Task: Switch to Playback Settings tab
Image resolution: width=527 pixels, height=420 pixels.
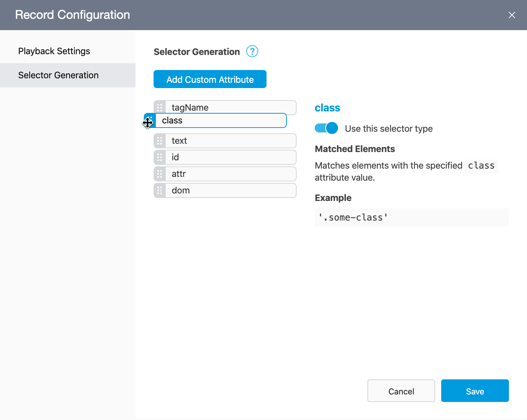Action: (54, 51)
